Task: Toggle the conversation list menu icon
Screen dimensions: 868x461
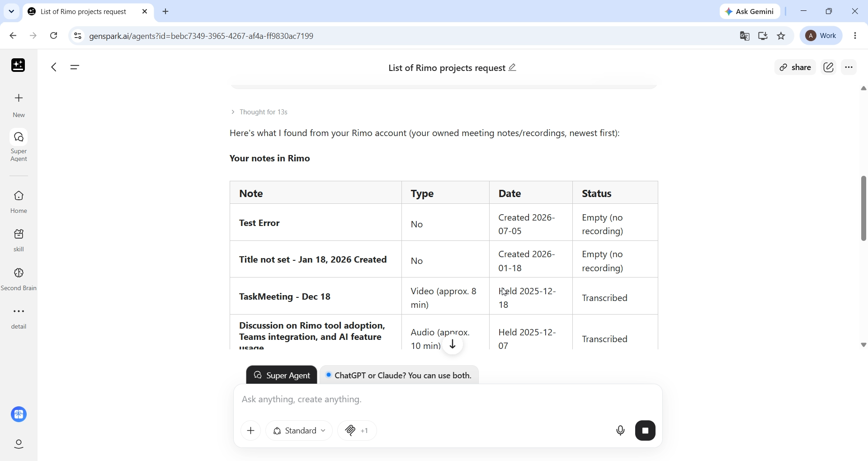Action: [x=75, y=68]
